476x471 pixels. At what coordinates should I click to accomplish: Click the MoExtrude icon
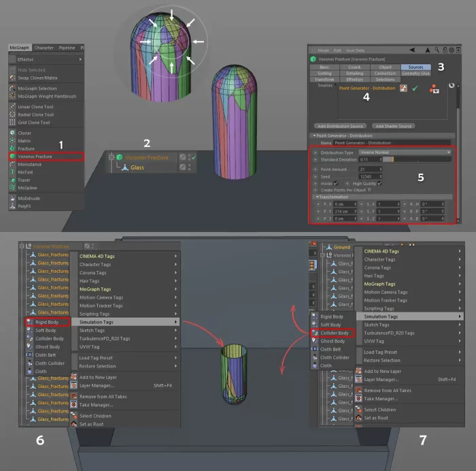12,198
